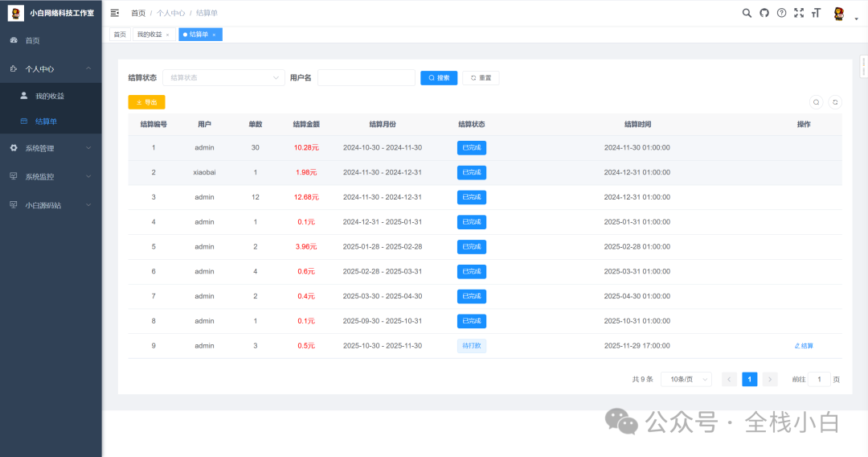Viewport: 868px width, 457px height.
Task: Expand the 系统管理 sidebar menu
Action: pos(51,148)
